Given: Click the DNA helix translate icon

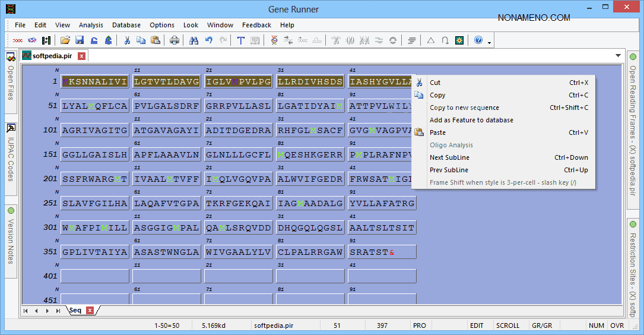Looking at the screenshot, I should pos(274,40).
